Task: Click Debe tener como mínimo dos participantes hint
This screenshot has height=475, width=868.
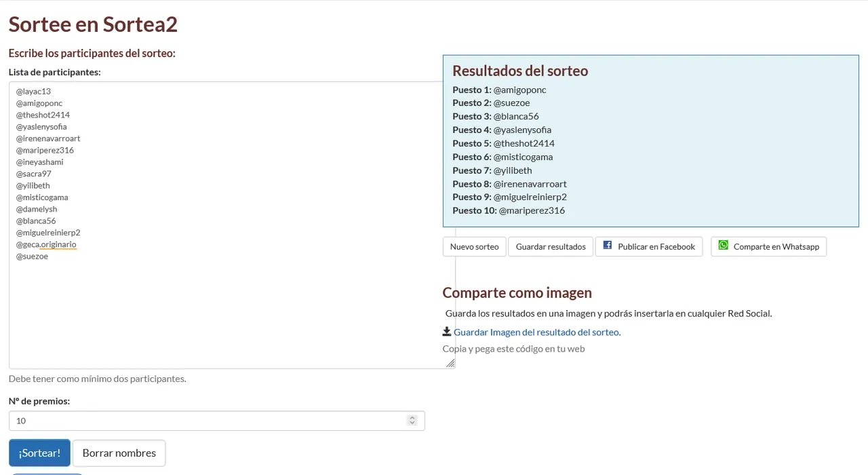Action: coord(98,379)
